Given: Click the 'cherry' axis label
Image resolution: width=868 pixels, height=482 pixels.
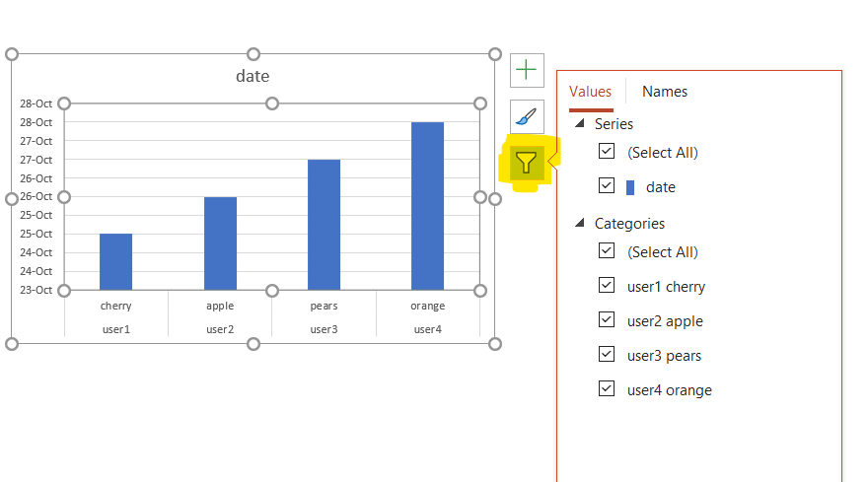Looking at the screenshot, I should tap(115, 306).
